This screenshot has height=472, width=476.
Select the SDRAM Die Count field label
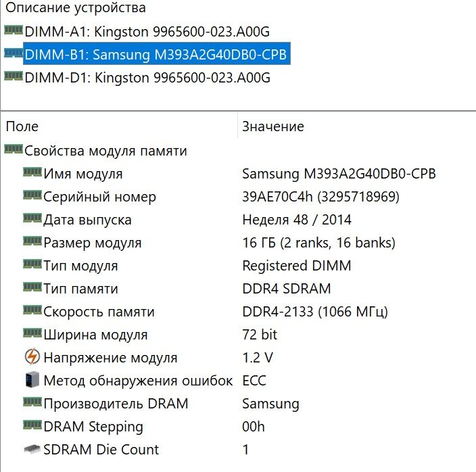101,450
